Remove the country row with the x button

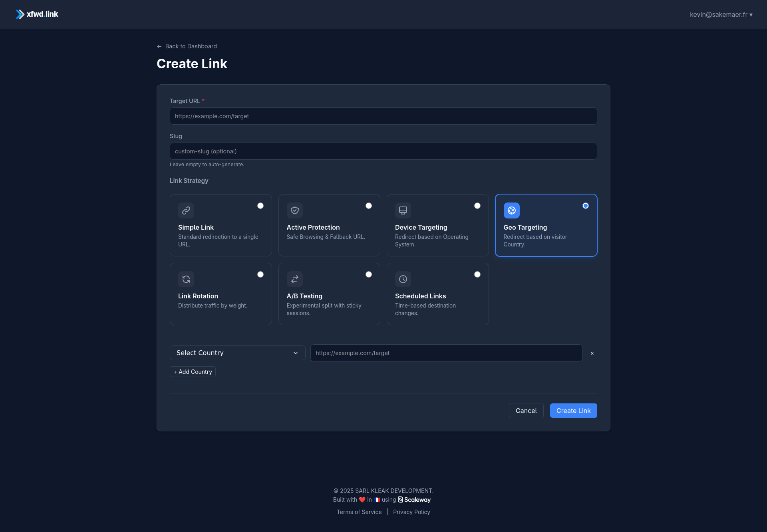[x=592, y=353]
